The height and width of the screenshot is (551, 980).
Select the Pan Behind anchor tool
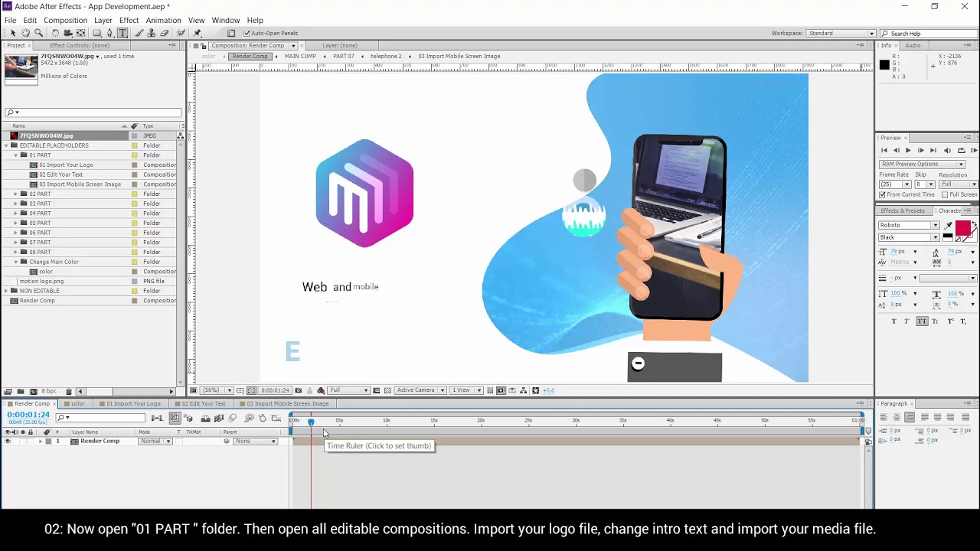[80, 33]
